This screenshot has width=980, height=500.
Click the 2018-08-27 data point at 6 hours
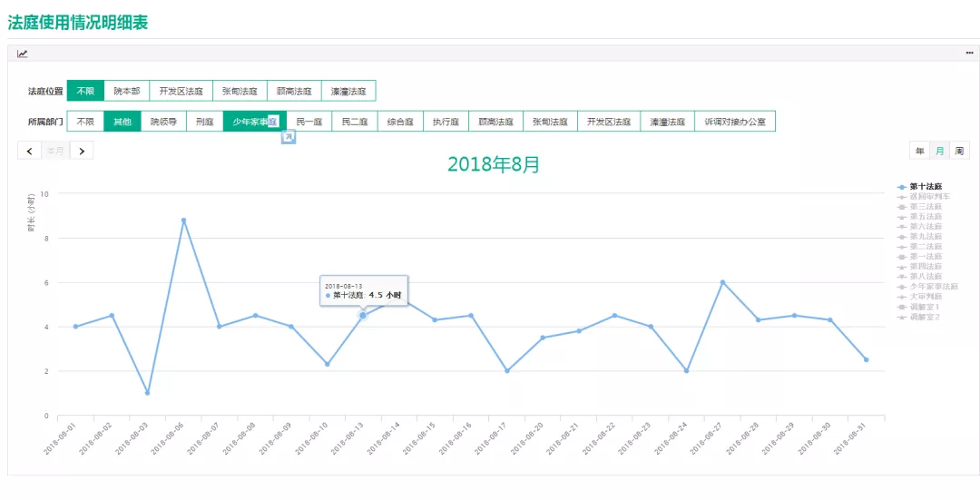tap(722, 282)
